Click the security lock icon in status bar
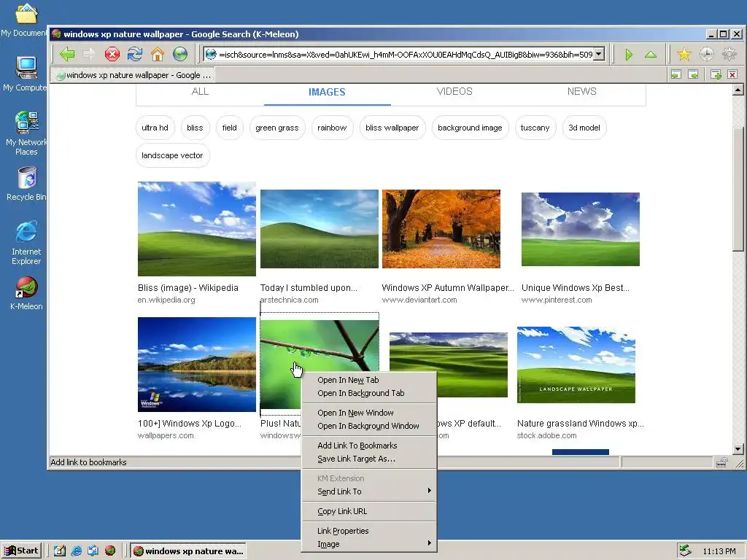 point(721,462)
